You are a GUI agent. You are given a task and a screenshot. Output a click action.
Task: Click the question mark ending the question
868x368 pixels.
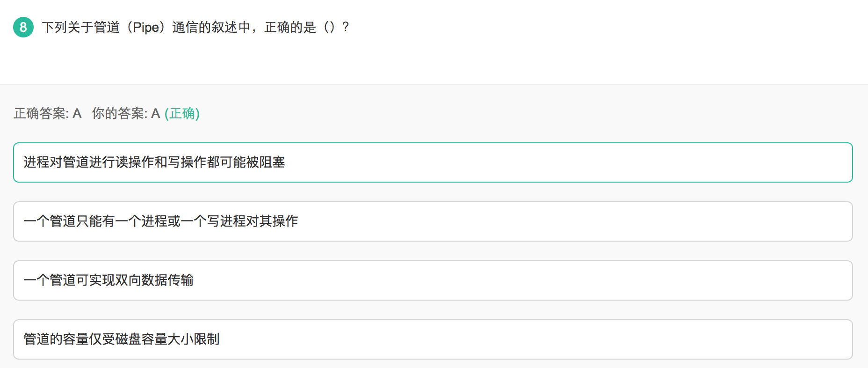[x=346, y=27]
